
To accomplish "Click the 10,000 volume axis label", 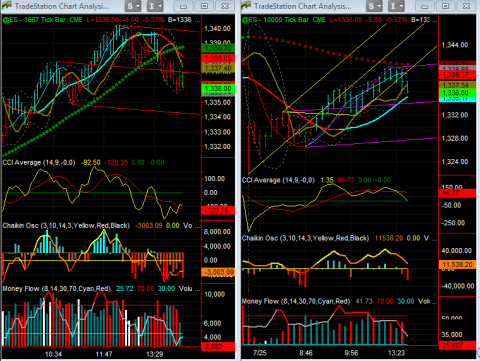I will 215,294.
